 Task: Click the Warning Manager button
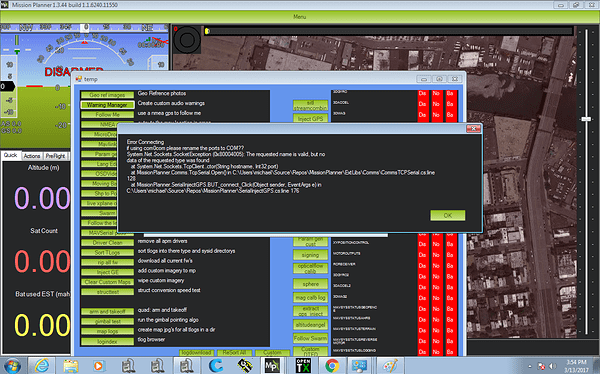click(x=107, y=105)
